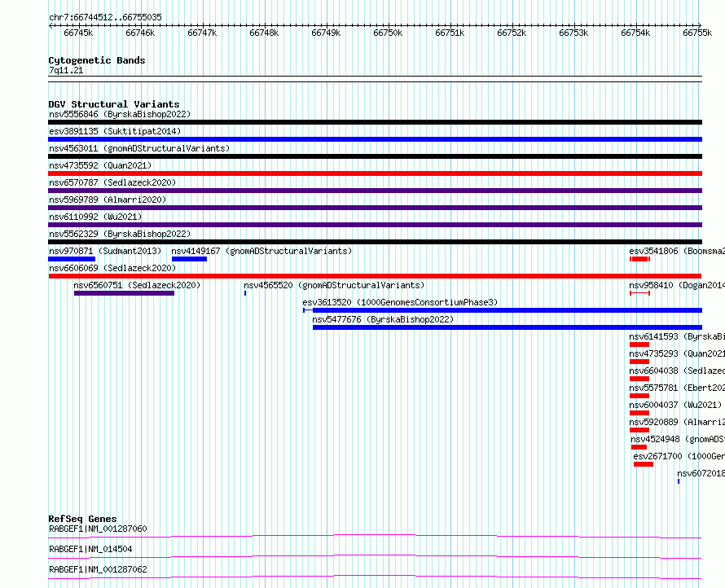Click the short blue bar under nsv970871
This screenshot has height=588, width=725.
click(x=72, y=259)
